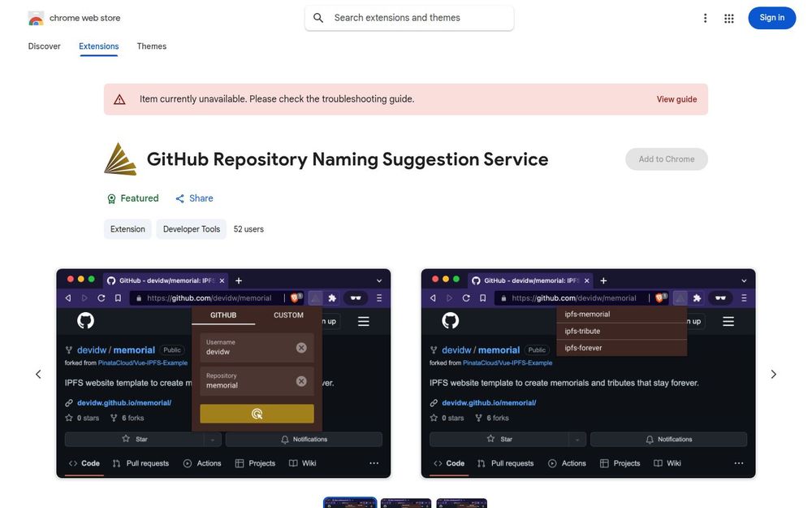Click the Extension category chip
Screen dimensions: 812x508
[127, 229]
